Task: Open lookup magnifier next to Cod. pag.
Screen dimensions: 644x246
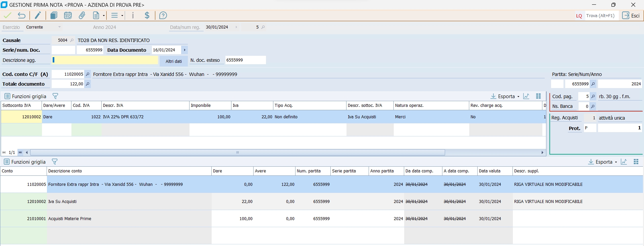Action: point(593,96)
